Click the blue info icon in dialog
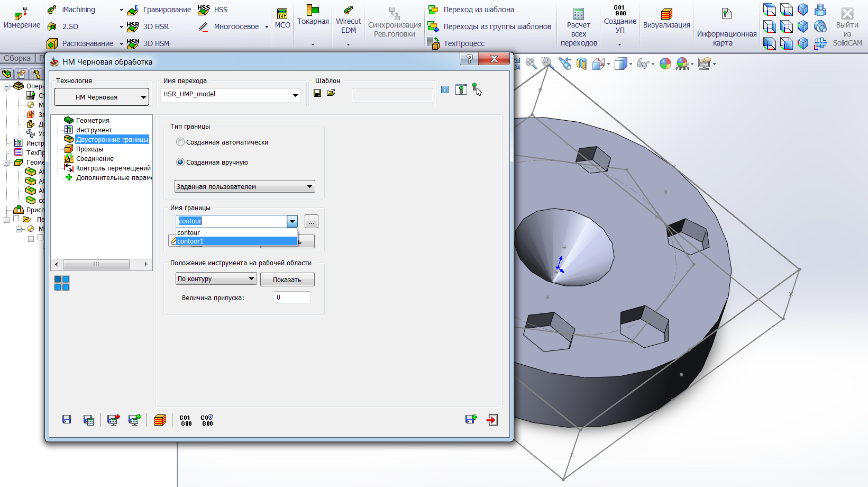The image size is (868, 487). [445, 89]
